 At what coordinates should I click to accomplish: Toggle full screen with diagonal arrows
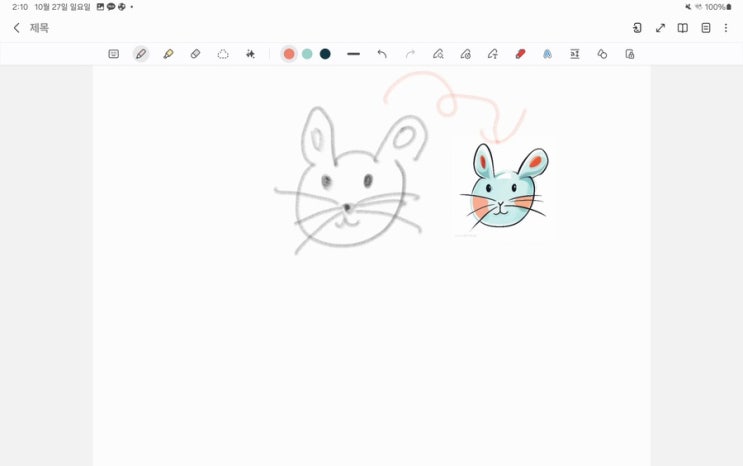coord(660,28)
